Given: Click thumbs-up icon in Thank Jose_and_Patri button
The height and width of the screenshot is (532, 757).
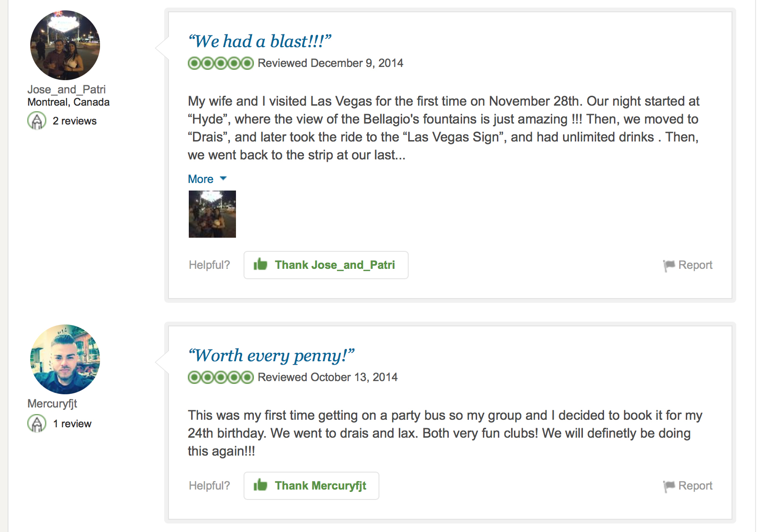Looking at the screenshot, I should (x=261, y=265).
